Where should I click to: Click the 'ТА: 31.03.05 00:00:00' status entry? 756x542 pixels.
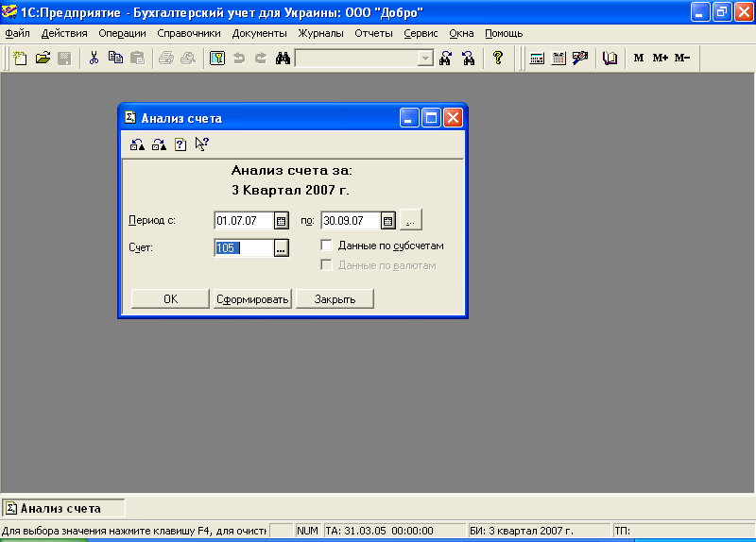[394, 531]
